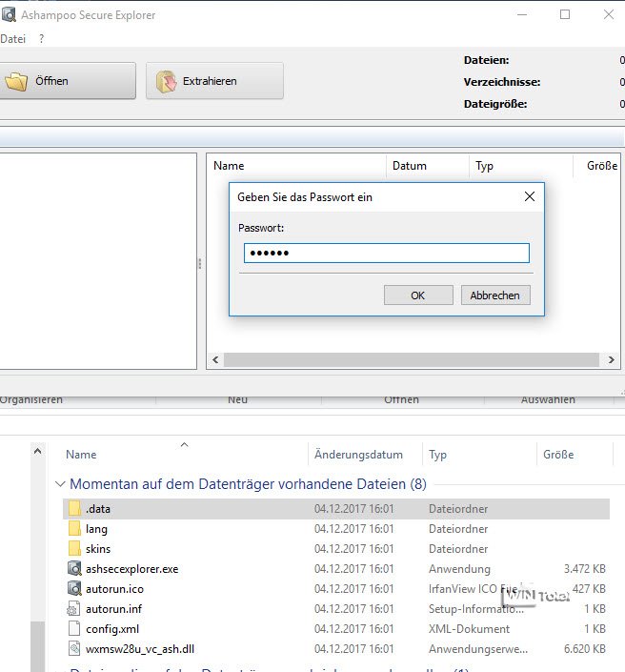Image resolution: width=625 pixels, height=672 pixels.
Task: Sort Explorer files by Typ header
Action: pyautogui.click(x=438, y=455)
